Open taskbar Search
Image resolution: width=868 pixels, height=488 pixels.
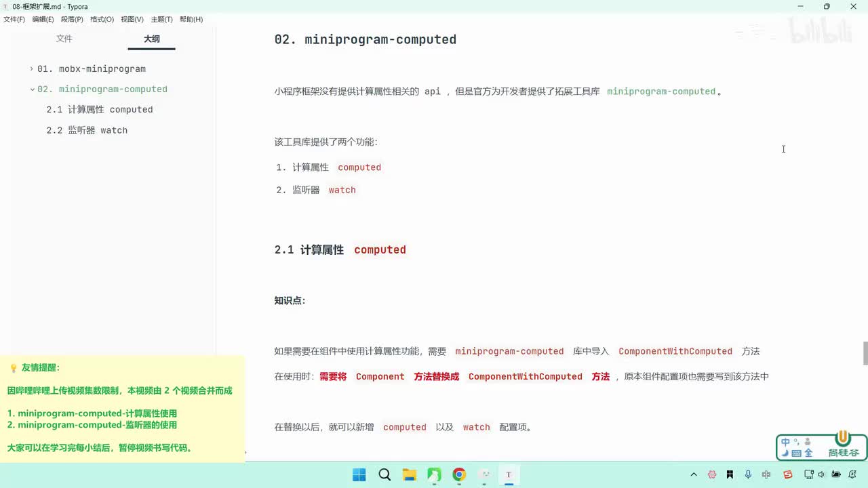click(x=384, y=474)
